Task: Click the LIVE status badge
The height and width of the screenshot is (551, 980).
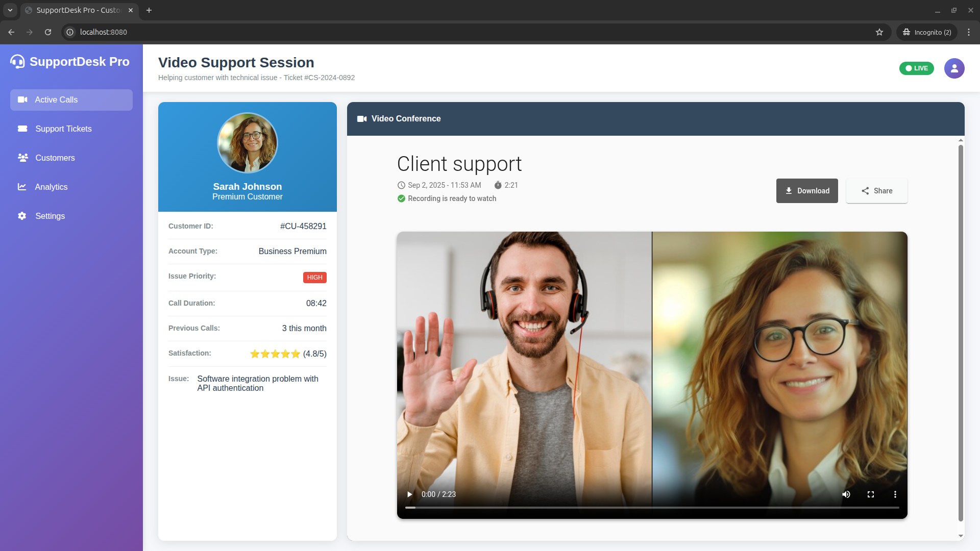Action: coord(916,68)
